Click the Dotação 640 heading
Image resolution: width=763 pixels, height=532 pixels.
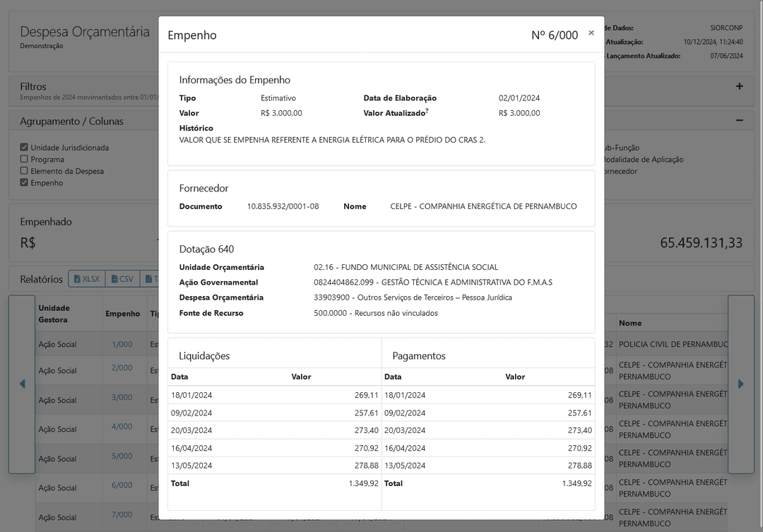(x=206, y=249)
